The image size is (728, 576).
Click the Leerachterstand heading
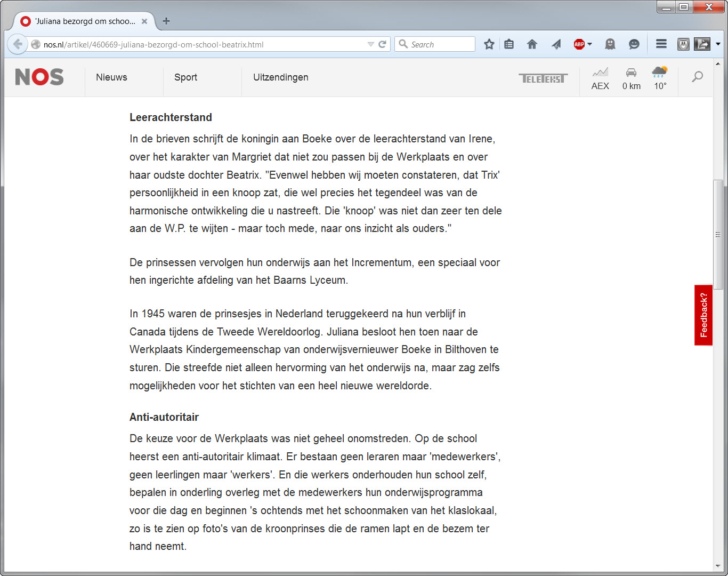pyautogui.click(x=171, y=117)
